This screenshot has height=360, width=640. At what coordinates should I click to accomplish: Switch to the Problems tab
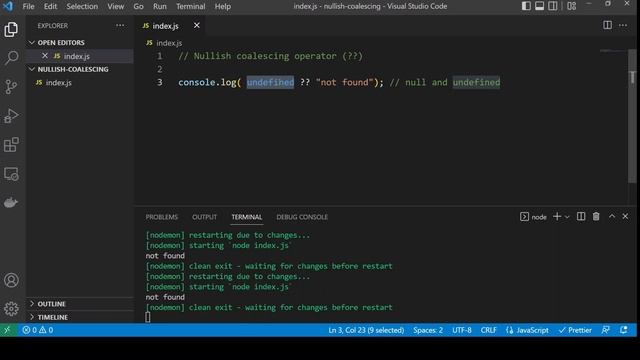tap(162, 217)
